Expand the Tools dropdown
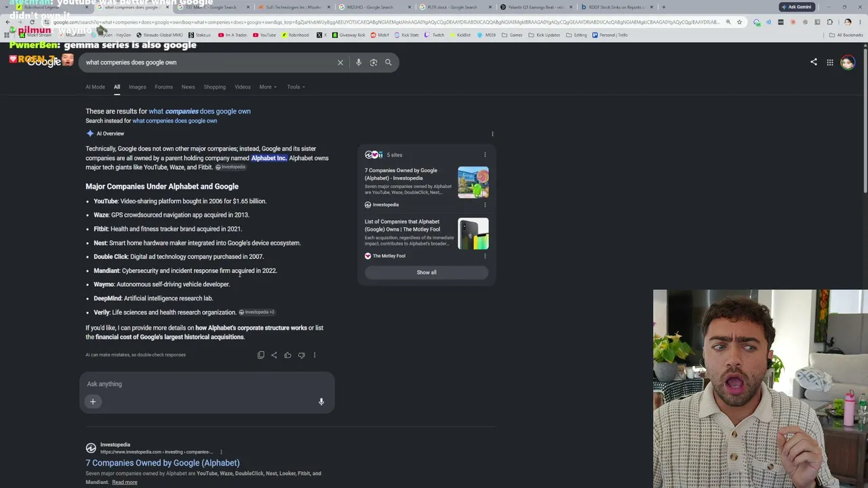 coord(296,87)
